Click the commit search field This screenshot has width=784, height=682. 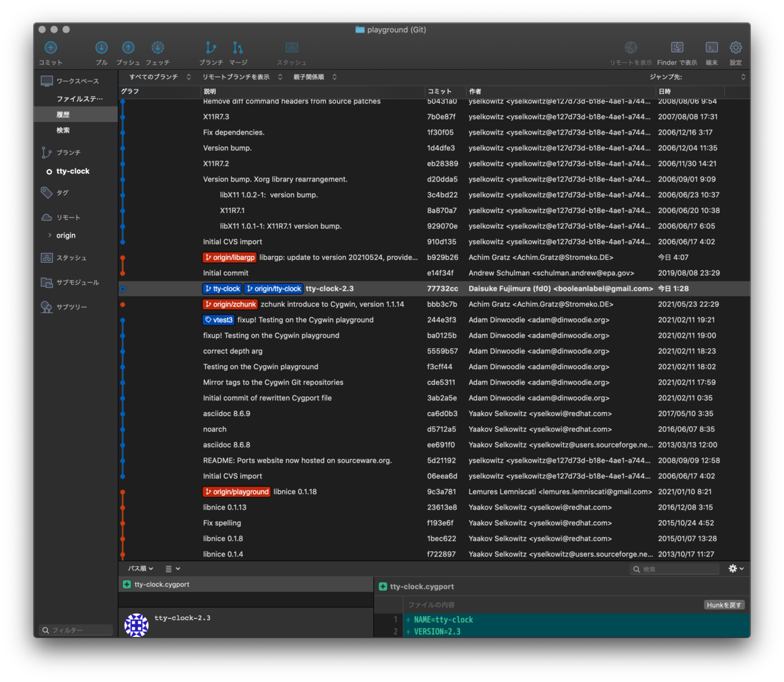pos(675,569)
